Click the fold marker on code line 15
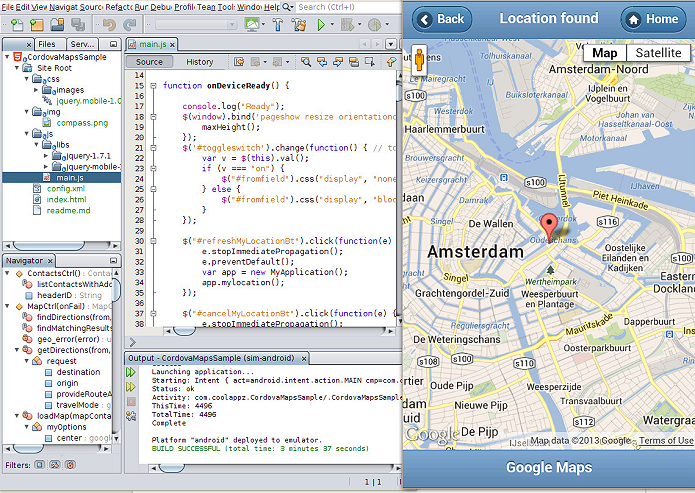695x493 pixels. 153,86
